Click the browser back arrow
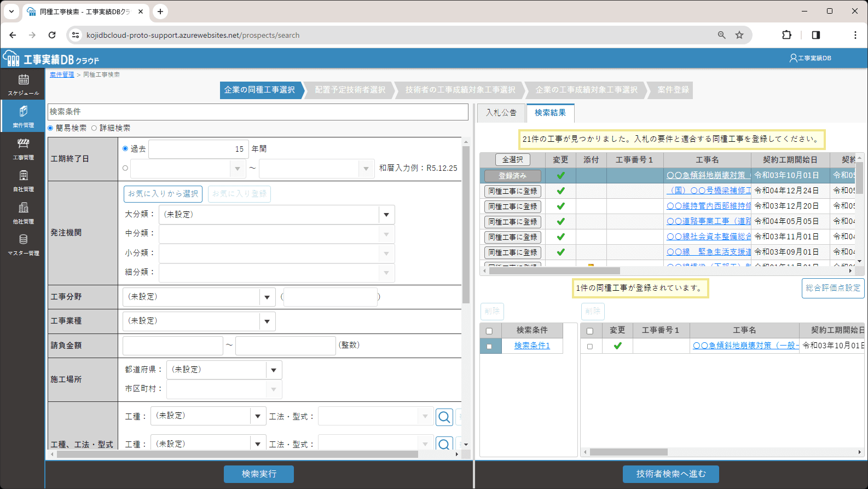The image size is (868, 489). pos(13,35)
